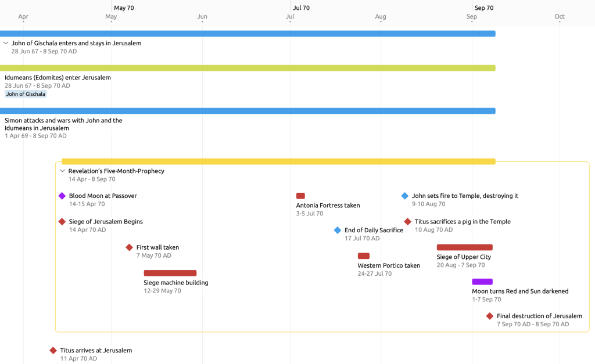
Task: Select the Titus sacrifices a pig diamond marker
Action: pyautogui.click(x=408, y=222)
